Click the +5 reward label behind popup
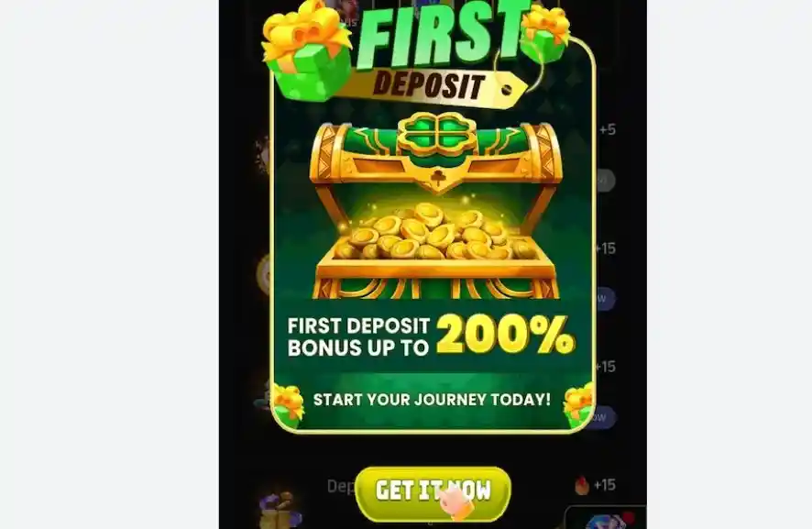The height and width of the screenshot is (529, 812). point(607,129)
